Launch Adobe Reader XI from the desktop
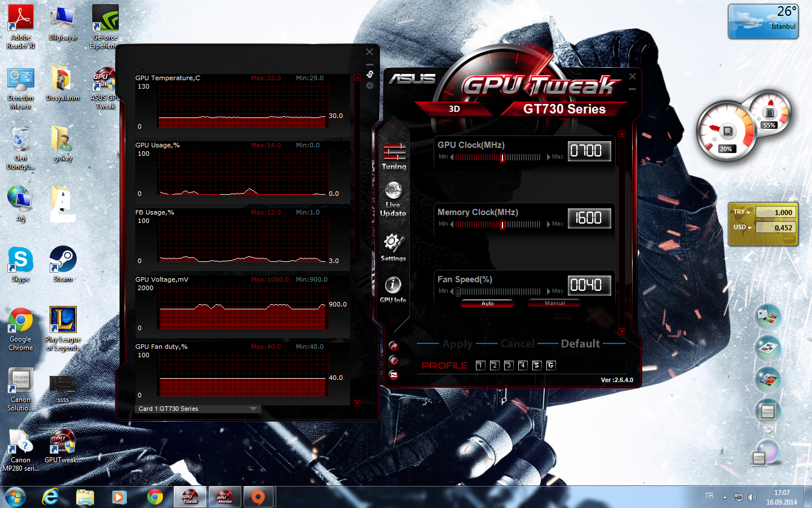Viewport: 812px width, 508px height. point(21,26)
